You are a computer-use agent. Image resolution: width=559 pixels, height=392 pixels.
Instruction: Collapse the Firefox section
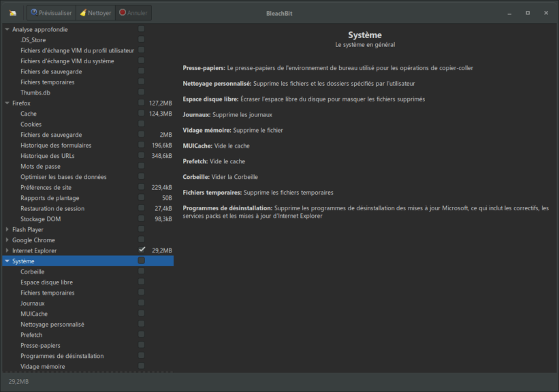coord(7,103)
